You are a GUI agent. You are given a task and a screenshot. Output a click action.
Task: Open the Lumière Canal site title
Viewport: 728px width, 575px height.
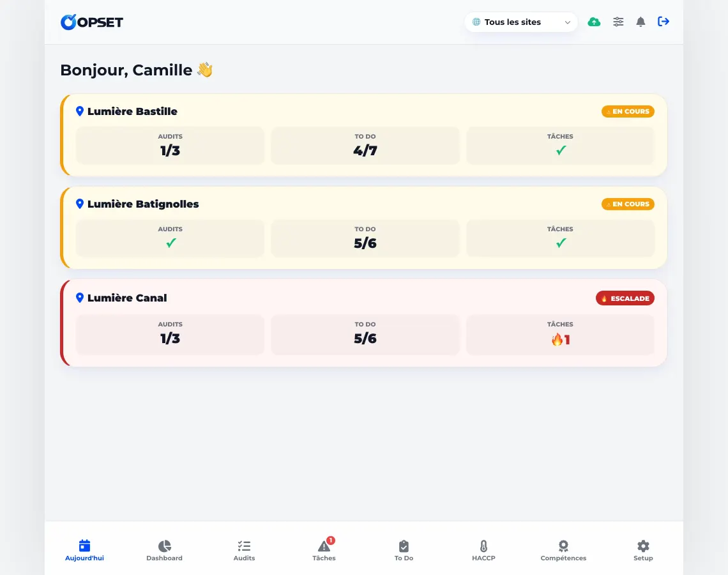tap(127, 298)
